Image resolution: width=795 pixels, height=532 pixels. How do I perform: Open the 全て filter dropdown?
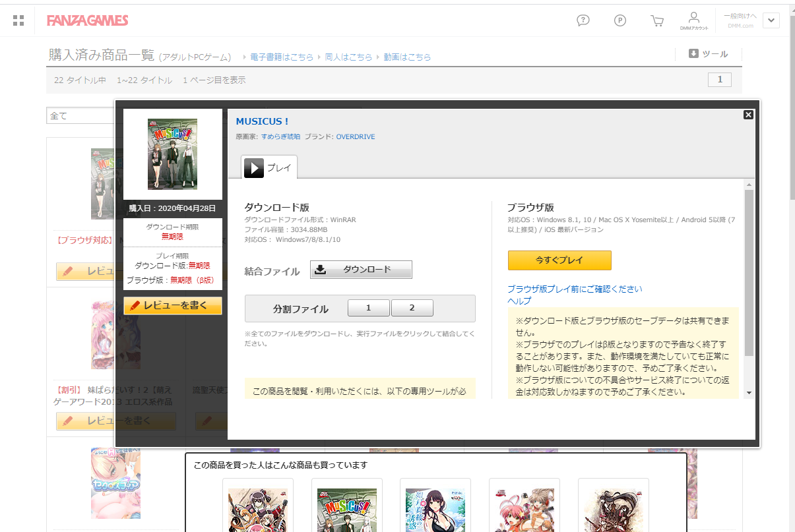click(x=79, y=115)
